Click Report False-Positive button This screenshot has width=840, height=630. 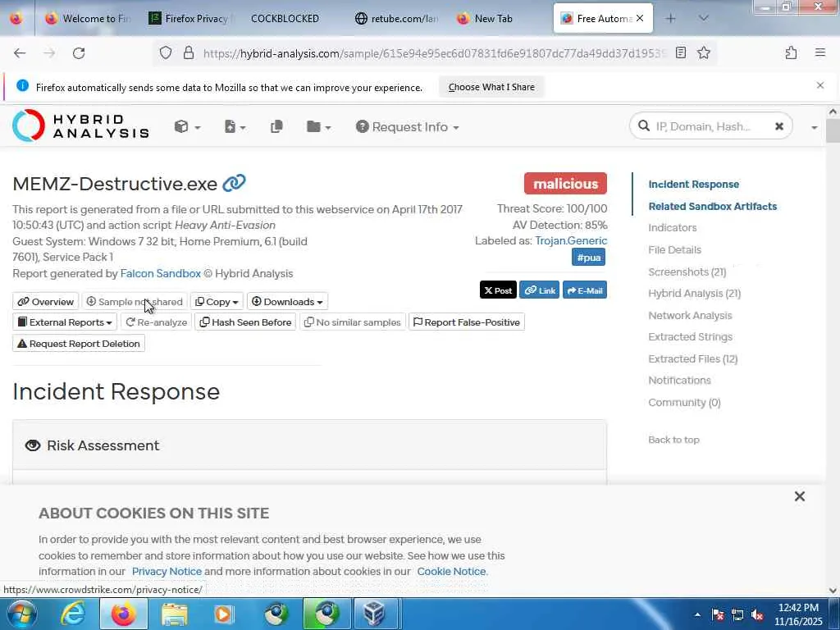pos(466,322)
